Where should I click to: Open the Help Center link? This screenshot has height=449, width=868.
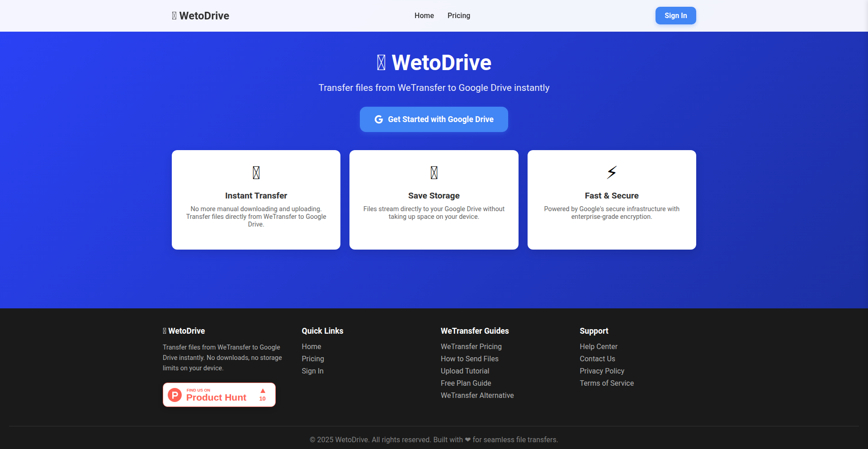(x=598, y=346)
